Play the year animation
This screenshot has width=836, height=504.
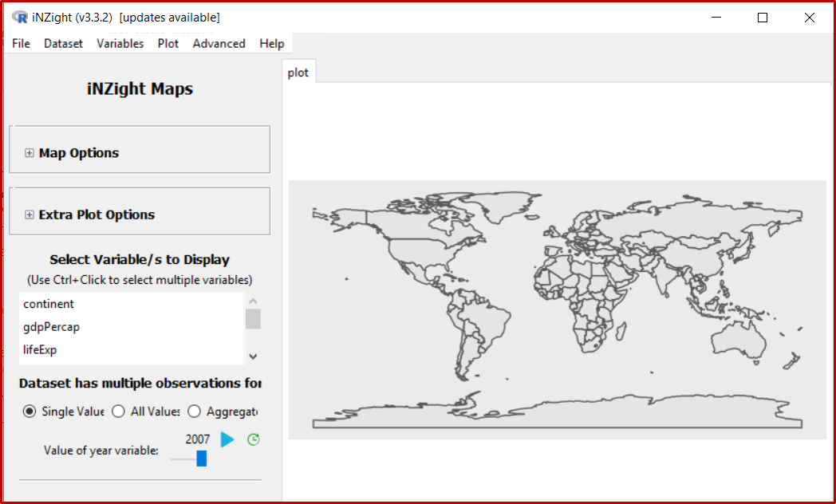(227, 439)
